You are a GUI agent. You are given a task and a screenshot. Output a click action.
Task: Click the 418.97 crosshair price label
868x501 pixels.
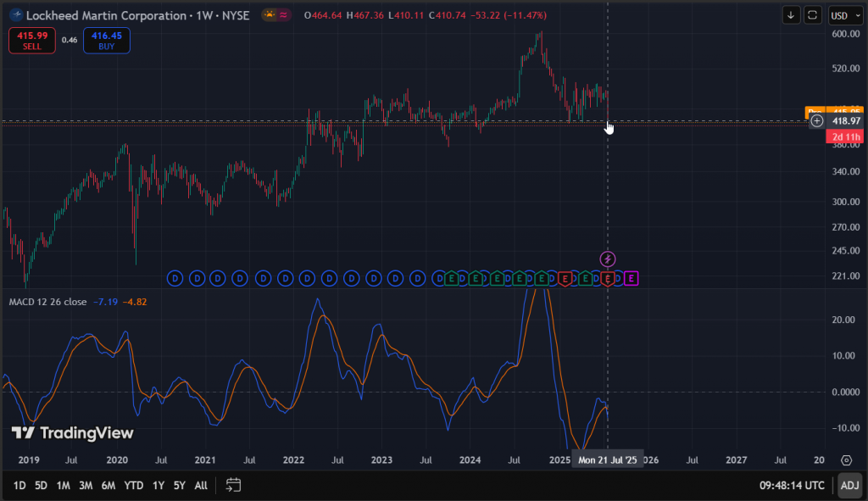pyautogui.click(x=846, y=120)
